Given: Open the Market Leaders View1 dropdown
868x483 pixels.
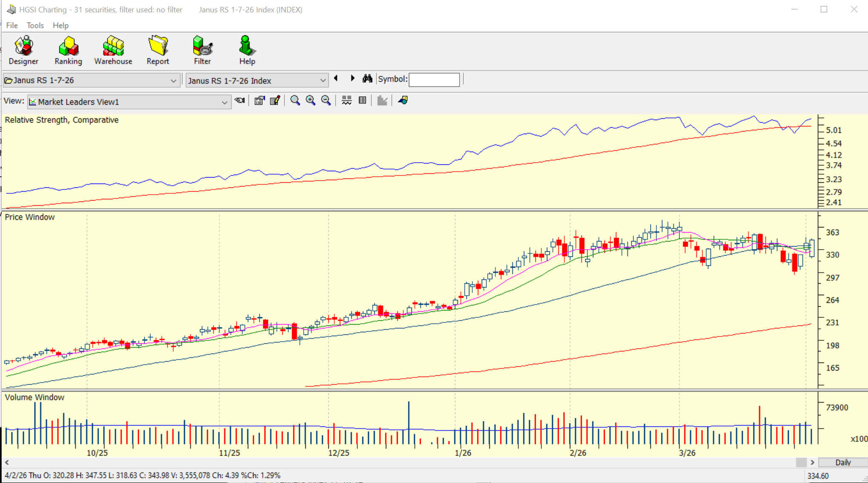Looking at the screenshot, I should click(x=224, y=102).
